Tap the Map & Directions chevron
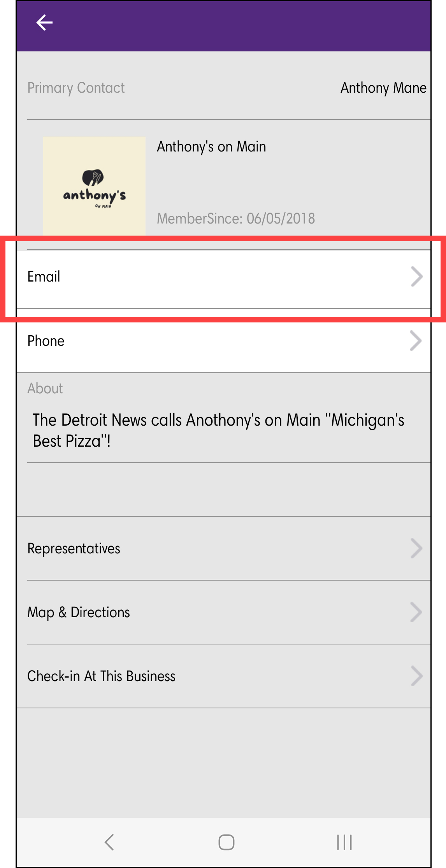446x868 pixels. (x=416, y=612)
